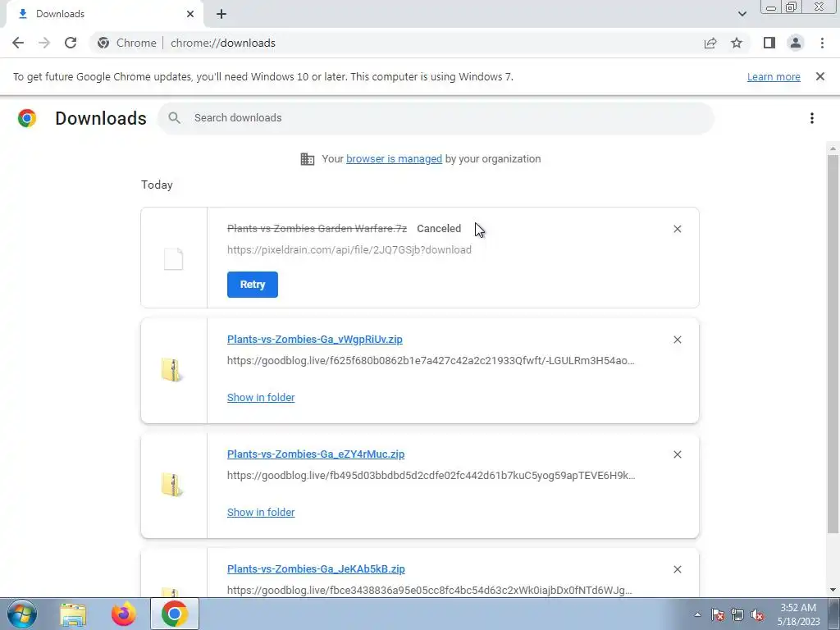This screenshot has height=630, width=840.
Task: Click the taskbar clock showing 3:52 AM
Action: tap(798, 614)
